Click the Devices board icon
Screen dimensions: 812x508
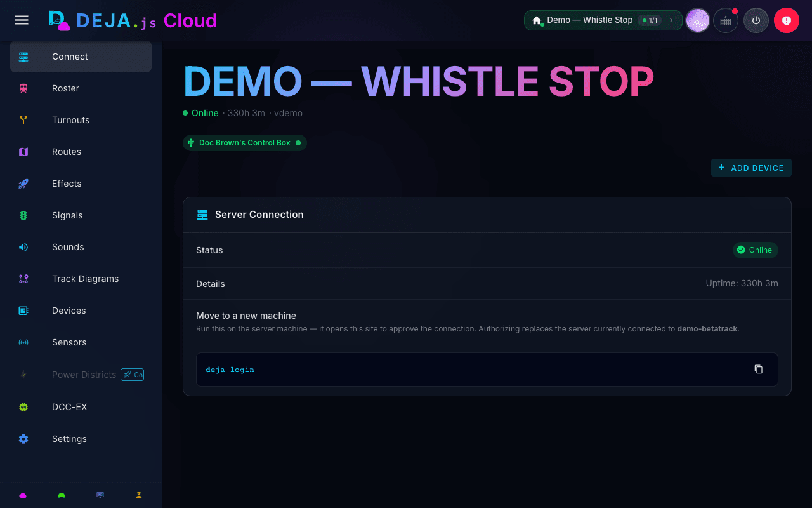point(23,311)
